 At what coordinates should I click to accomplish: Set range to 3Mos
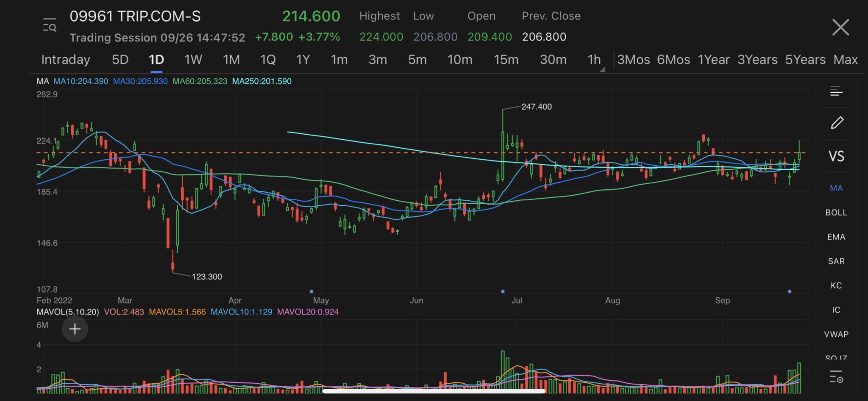[633, 60]
